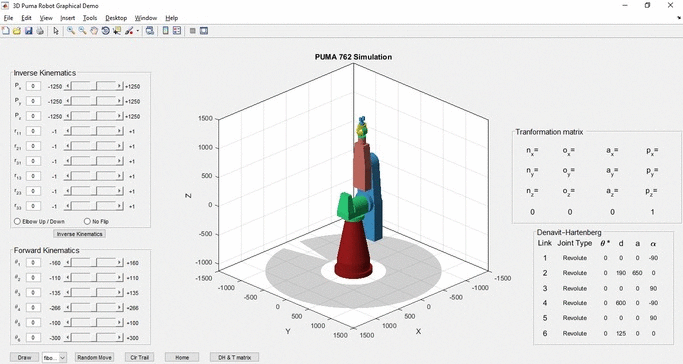Activate the Rotate 3D tool

[x=105, y=31]
